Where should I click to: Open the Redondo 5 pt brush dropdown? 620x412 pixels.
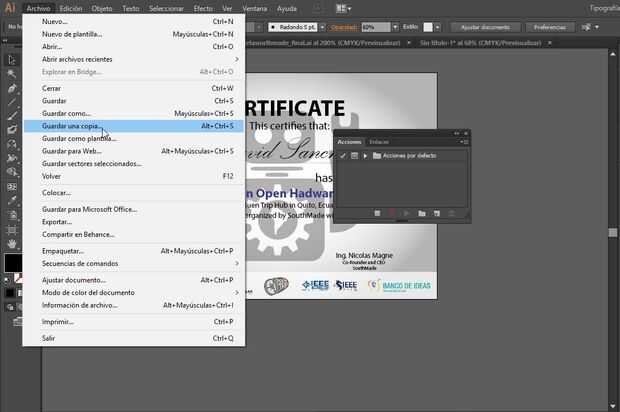pyautogui.click(x=322, y=27)
